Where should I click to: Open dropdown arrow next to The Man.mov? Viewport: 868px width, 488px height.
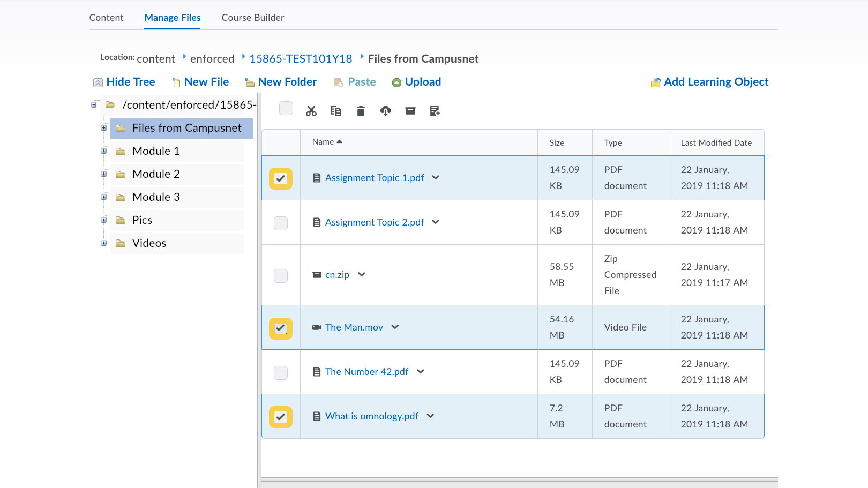tap(395, 327)
